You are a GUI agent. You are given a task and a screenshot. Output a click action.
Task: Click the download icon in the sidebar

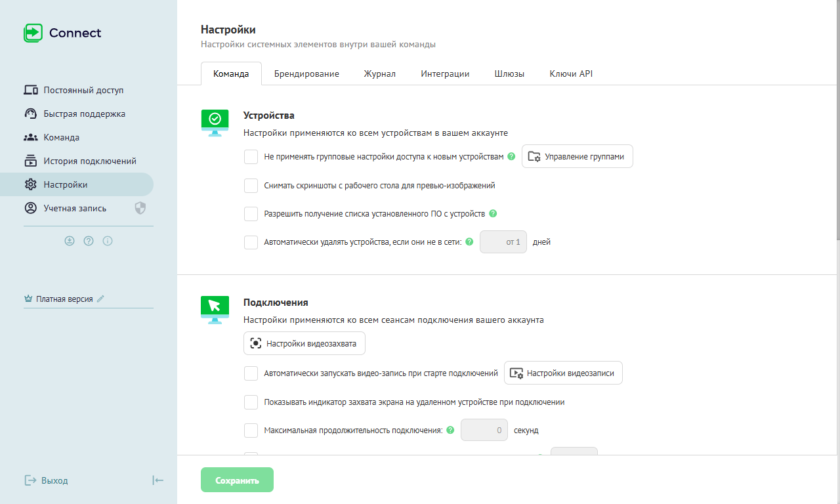[x=70, y=241]
